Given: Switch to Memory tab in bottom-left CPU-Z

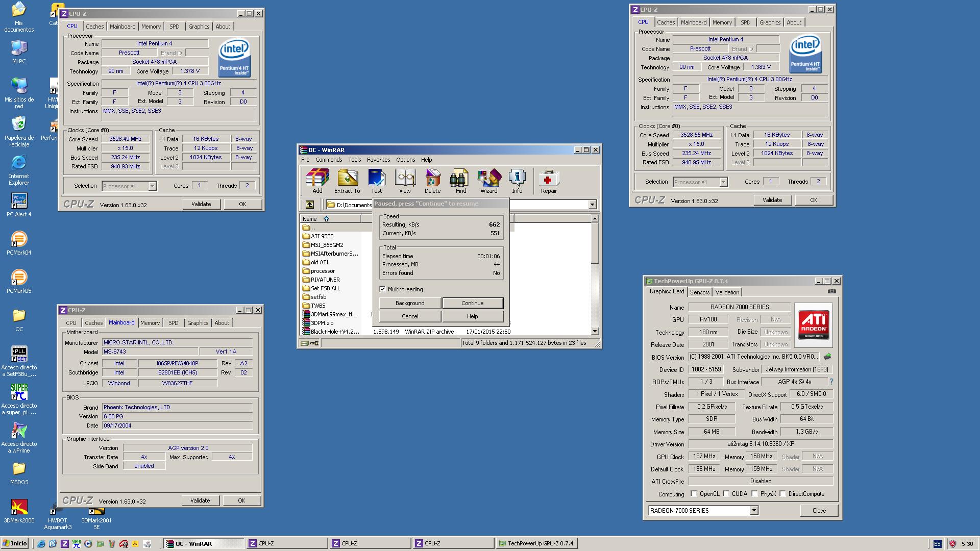Looking at the screenshot, I should click(x=150, y=323).
